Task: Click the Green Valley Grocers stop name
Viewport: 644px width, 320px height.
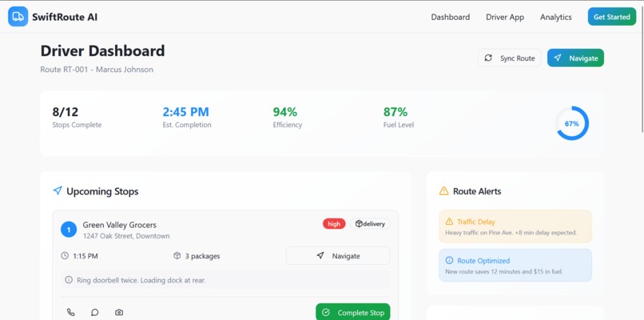Action: [x=120, y=225]
